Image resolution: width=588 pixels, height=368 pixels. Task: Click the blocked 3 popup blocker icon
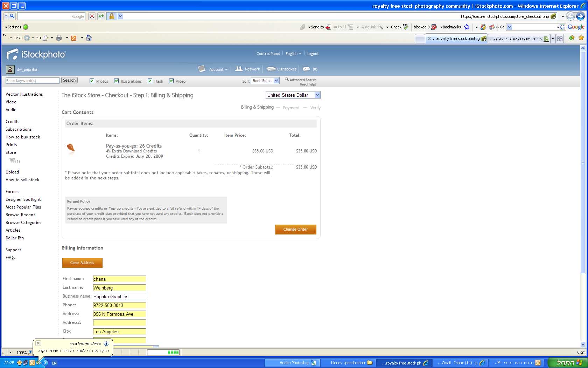tap(434, 27)
